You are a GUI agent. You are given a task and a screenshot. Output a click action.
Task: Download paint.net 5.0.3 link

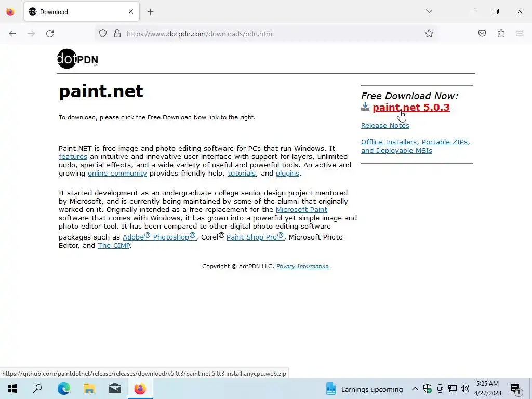tap(411, 107)
